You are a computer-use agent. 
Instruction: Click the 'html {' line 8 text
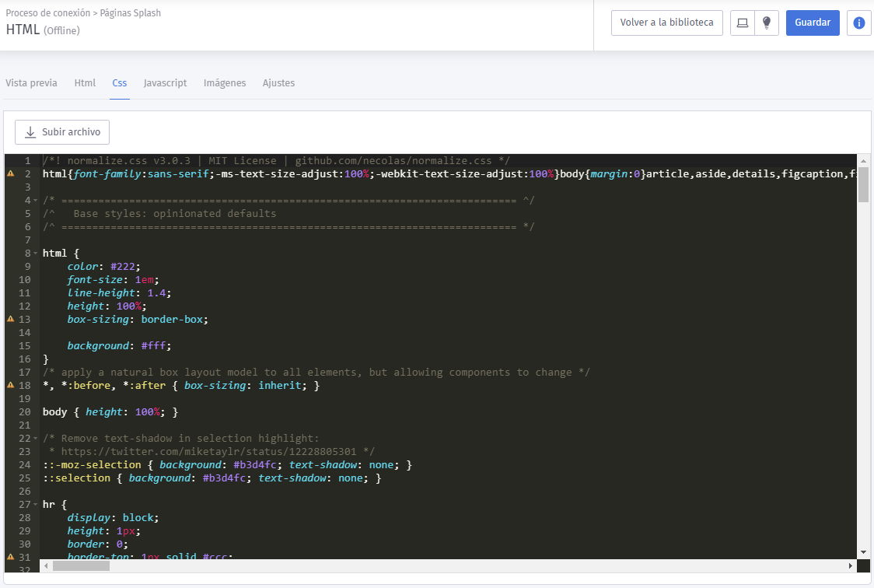(61, 254)
